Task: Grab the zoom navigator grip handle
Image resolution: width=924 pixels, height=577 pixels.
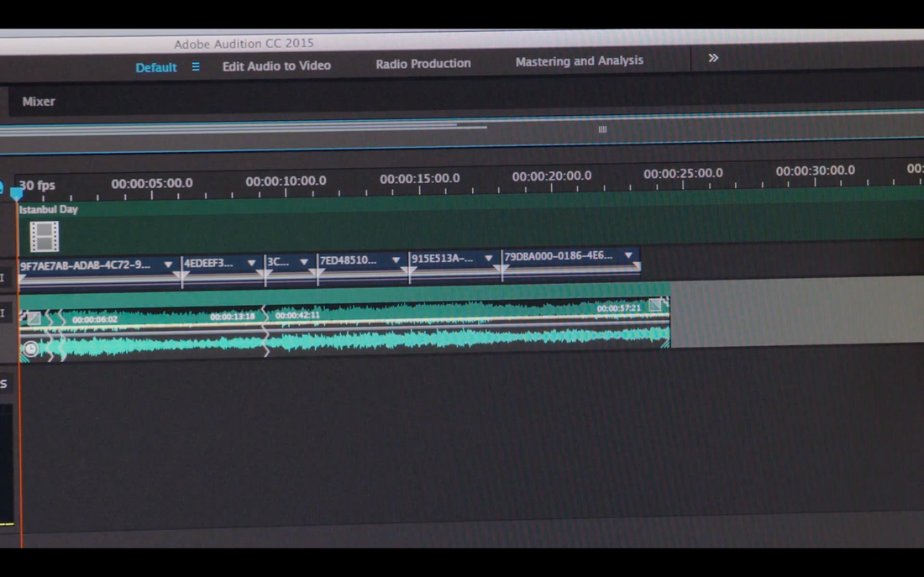Action: point(602,129)
